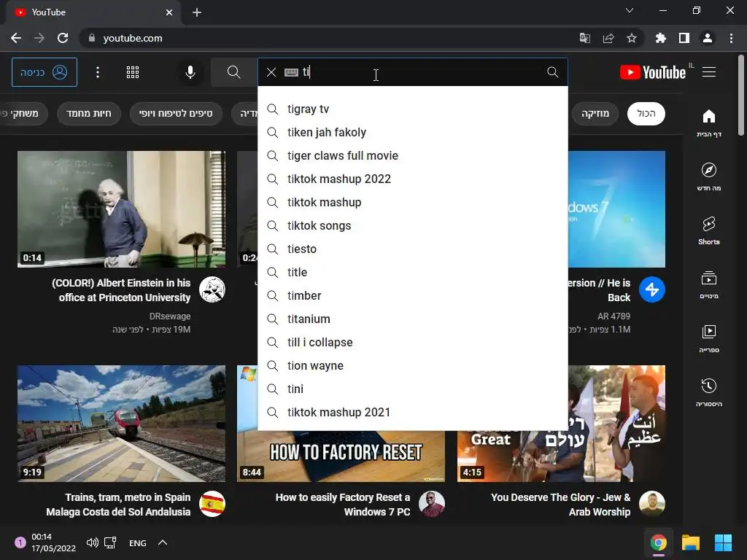Open the three-dot settings menu in YouTube header

pos(98,72)
